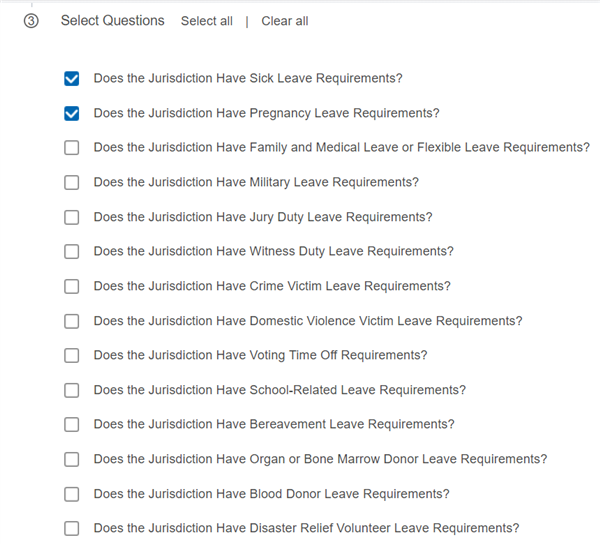Click the Voting Time Off question label
The height and width of the screenshot is (544, 600).
(260, 355)
